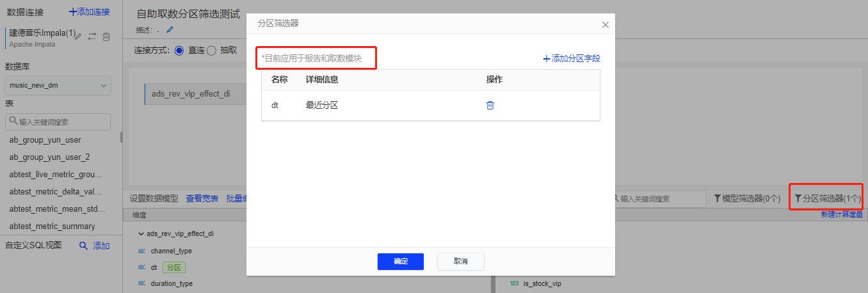
Task: Delete the dt partition field row
Action: 490,106
